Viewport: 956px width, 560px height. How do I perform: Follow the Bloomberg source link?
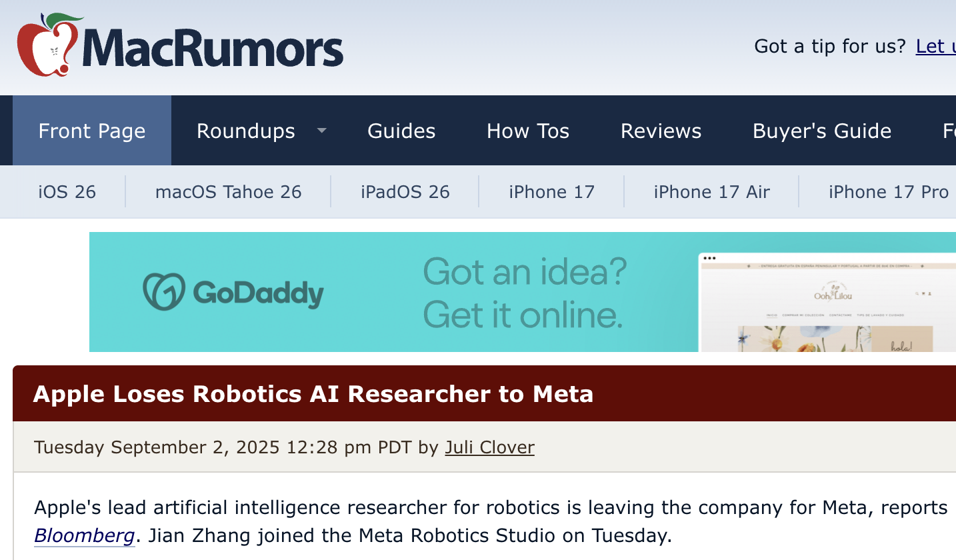(85, 535)
